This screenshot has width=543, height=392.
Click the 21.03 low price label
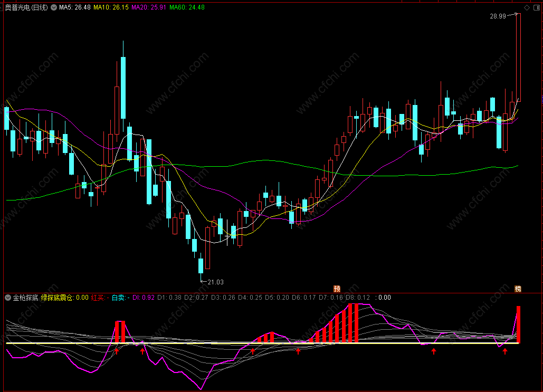click(215, 282)
